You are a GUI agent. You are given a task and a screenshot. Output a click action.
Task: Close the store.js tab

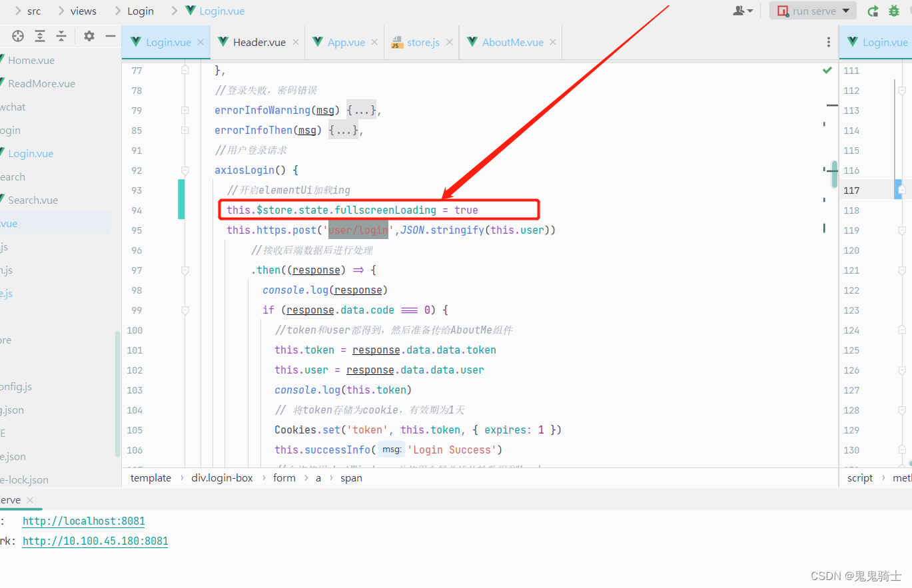450,42
